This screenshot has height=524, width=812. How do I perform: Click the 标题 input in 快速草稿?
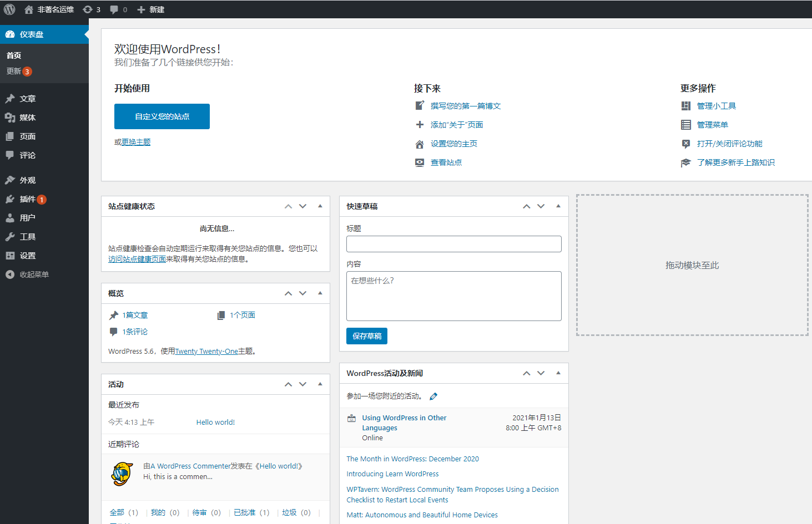point(453,244)
